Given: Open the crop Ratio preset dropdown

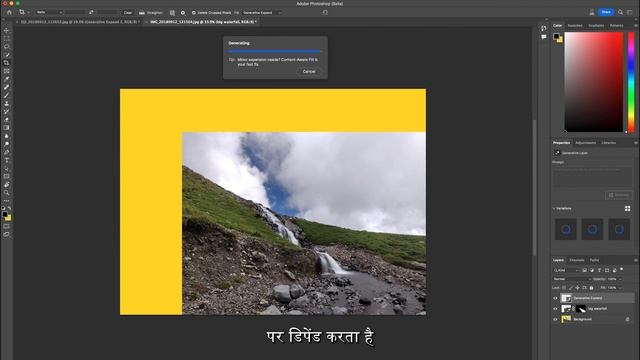Looking at the screenshot, I should click(x=49, y=13).
